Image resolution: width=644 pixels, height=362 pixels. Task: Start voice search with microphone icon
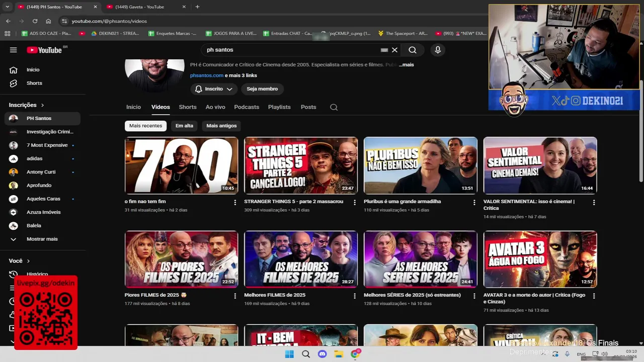(438, 50)
